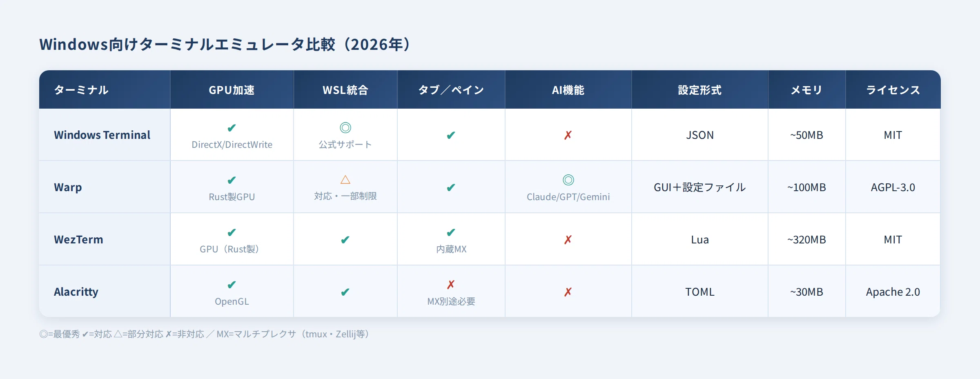Click the red cross in Alacritty's AI cell

(568, 292)
